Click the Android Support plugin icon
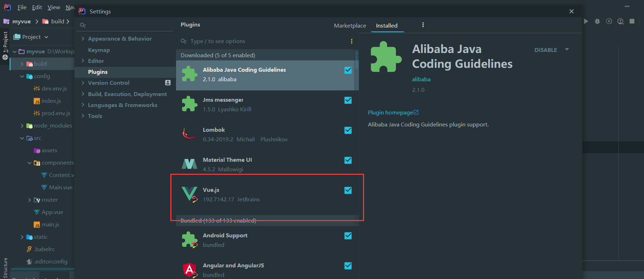644x279 pixels. click(189, 240)
